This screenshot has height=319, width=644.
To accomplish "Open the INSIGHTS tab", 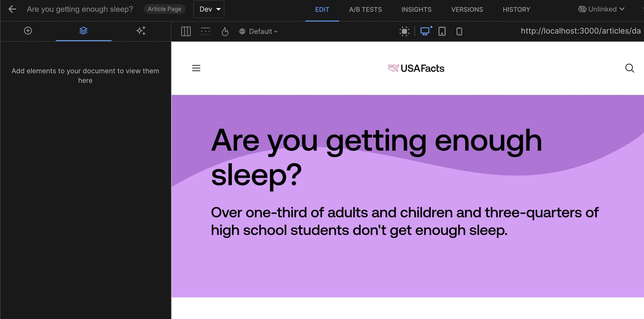I will [417, 9].
